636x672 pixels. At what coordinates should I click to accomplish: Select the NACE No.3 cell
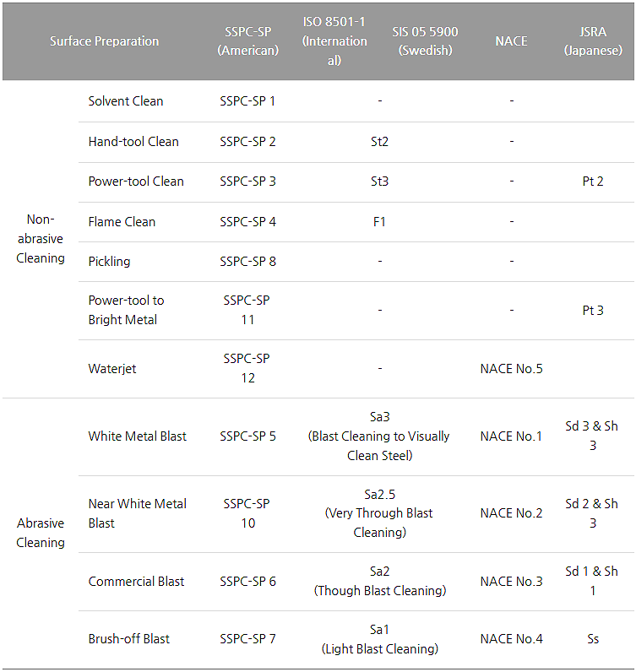coord(511,582)
